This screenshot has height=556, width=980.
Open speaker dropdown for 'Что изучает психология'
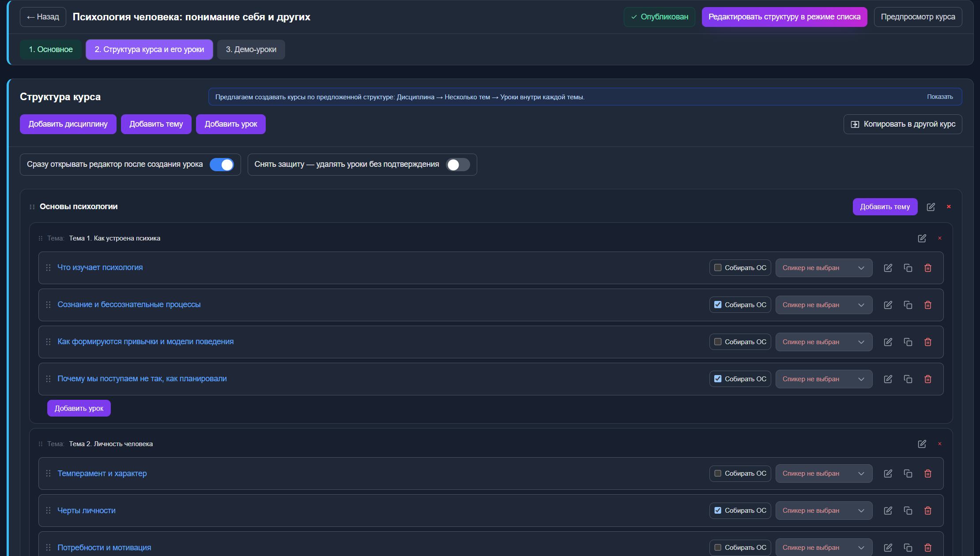coord(824,268)
